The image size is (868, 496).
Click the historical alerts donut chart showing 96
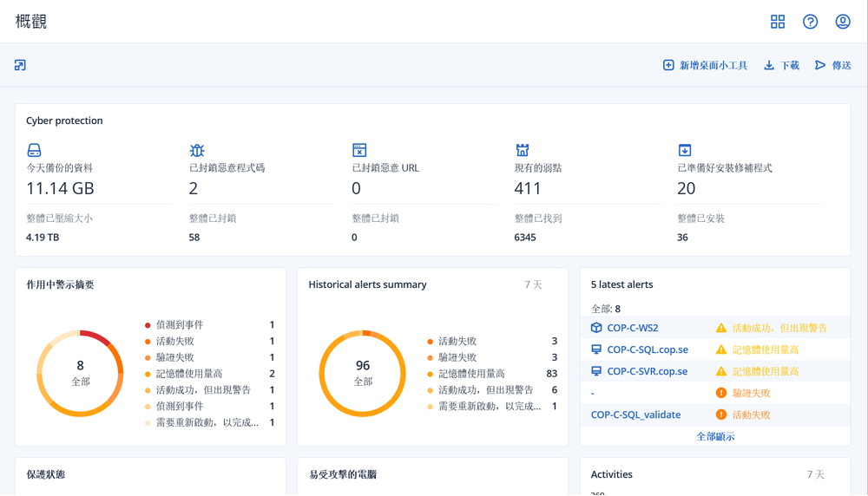[363, 373]
